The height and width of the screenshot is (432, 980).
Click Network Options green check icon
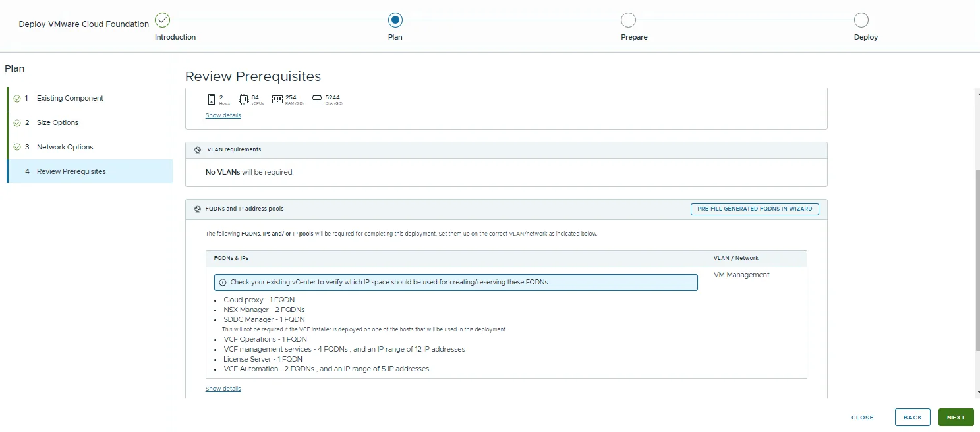[16, 148]
